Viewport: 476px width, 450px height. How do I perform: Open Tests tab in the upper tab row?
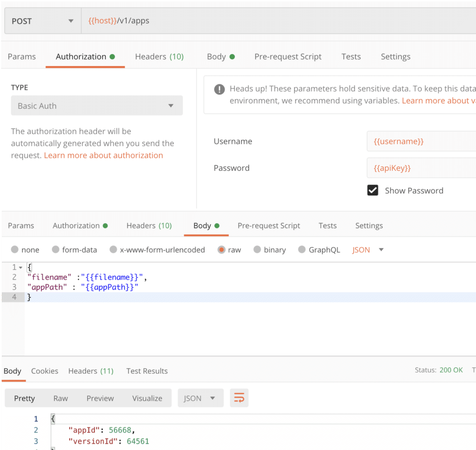click(351, 56)
